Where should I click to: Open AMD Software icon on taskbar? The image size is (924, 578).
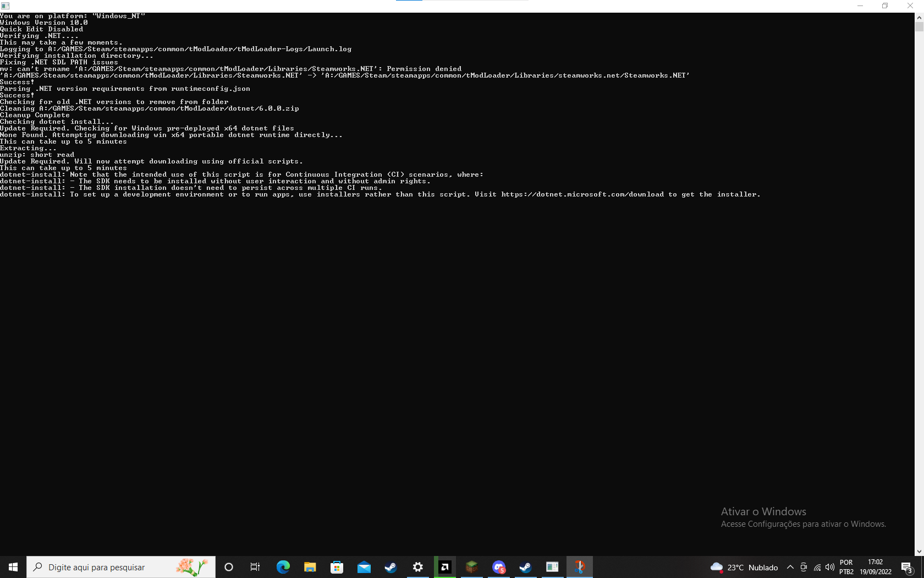coord(445,567)
